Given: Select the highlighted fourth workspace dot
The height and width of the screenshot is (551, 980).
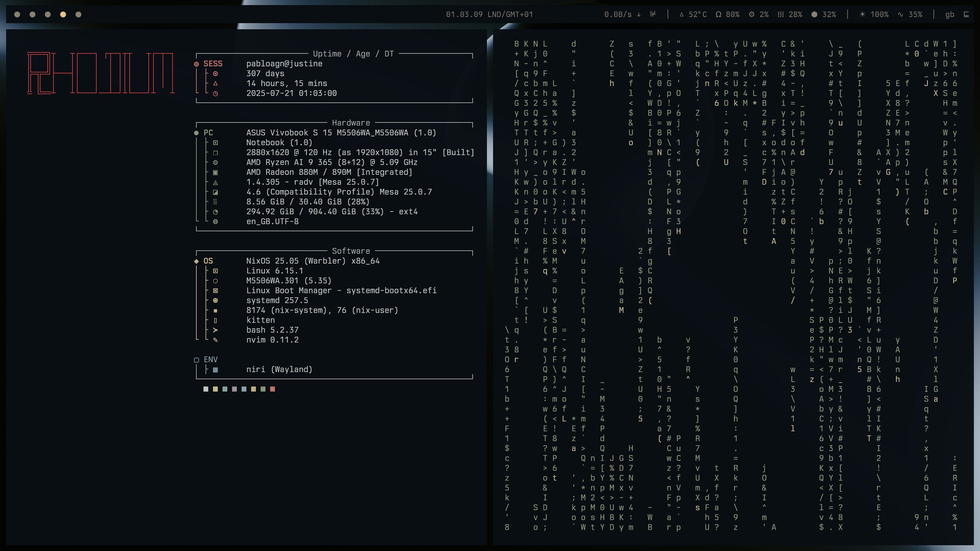Looking at the screenshot, I should [x=63, y=14].
